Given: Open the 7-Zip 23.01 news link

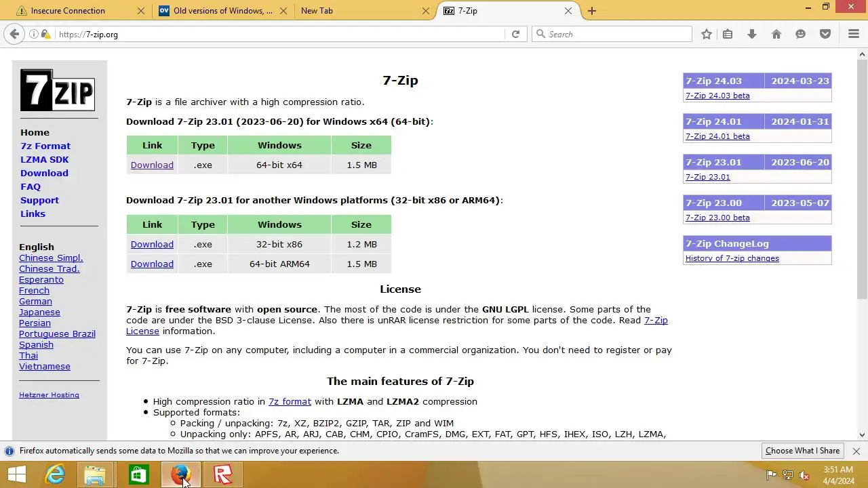Looking at the screenshot, I should click(707, 177).
